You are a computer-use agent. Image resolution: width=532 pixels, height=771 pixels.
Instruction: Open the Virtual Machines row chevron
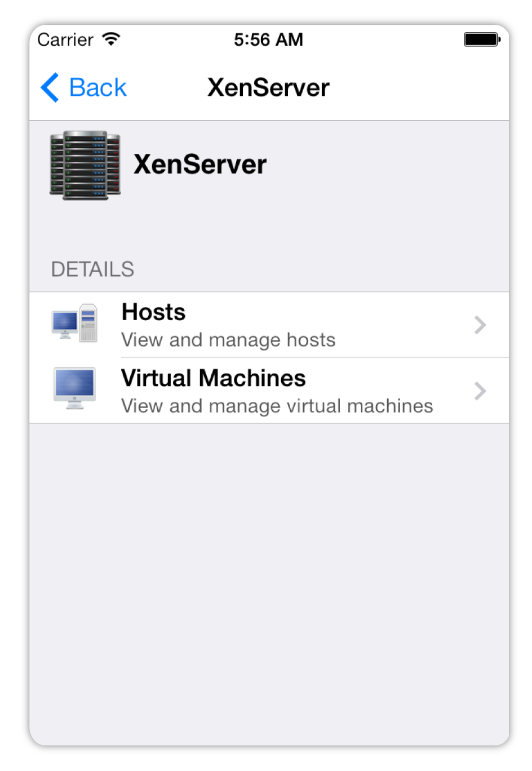tap(480, 391)
